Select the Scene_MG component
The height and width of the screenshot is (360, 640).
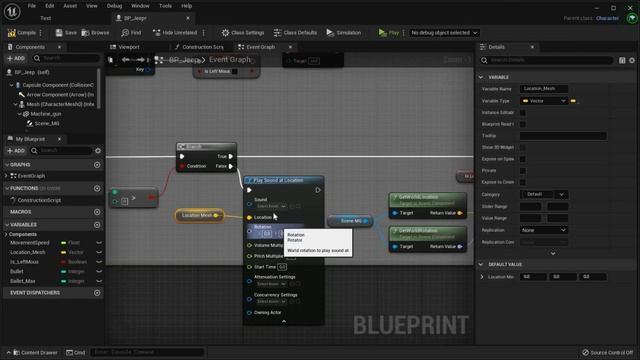[47, 123]
